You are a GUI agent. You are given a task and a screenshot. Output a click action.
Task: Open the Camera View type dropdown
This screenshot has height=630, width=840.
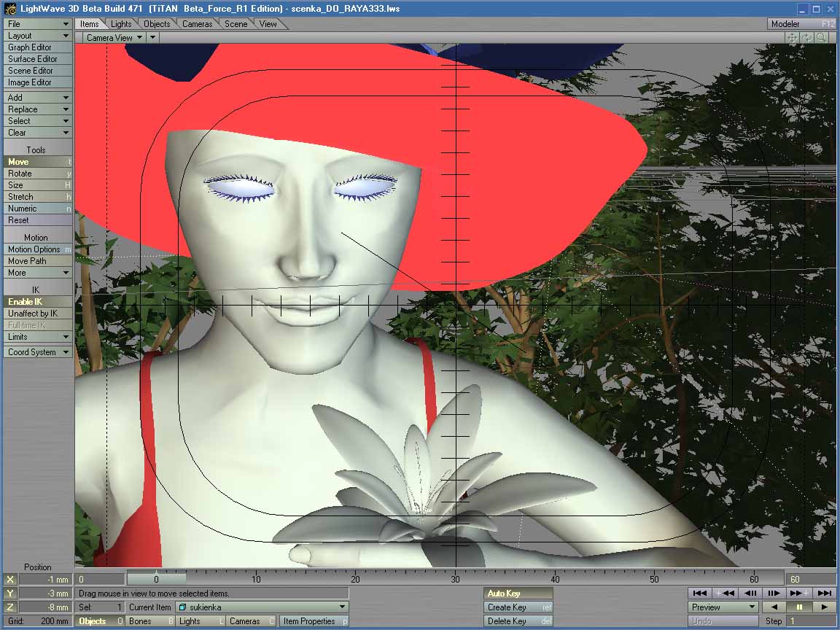[x=114, y=37]
